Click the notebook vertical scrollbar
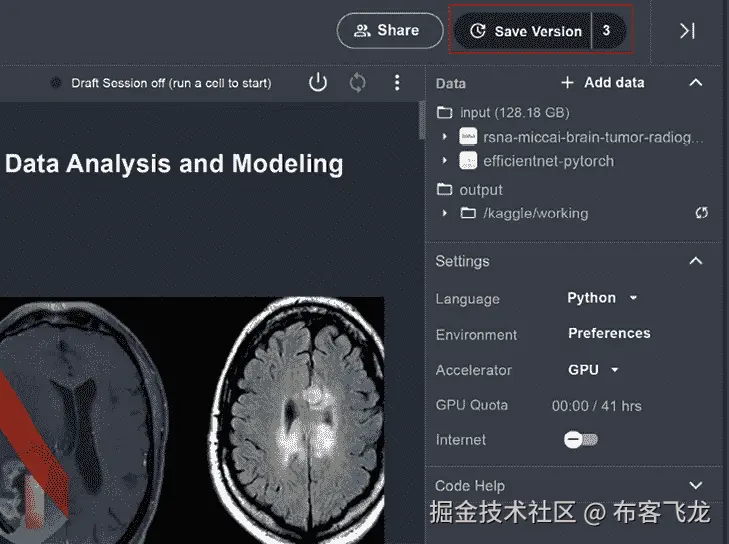 pos(422,120)
